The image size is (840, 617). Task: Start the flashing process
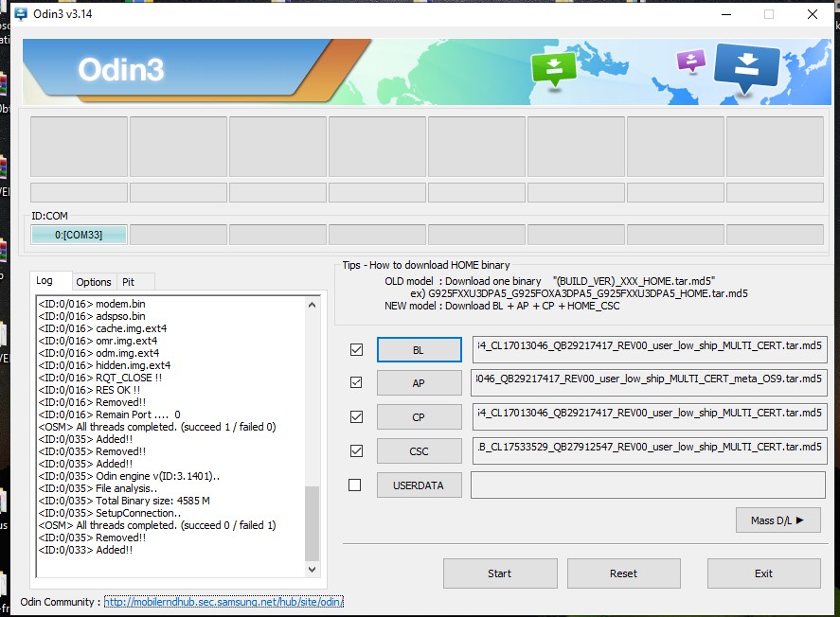(x=500, y=573)
